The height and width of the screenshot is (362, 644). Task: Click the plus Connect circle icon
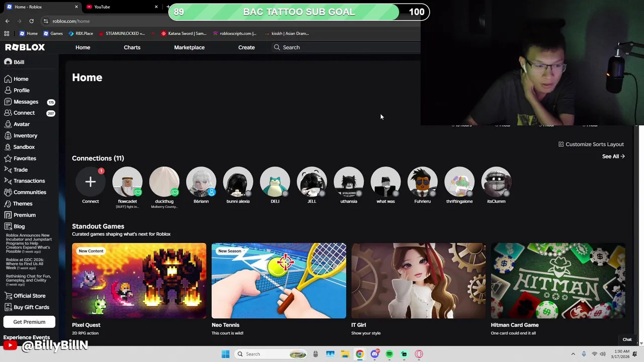click(x=91, y=182)
